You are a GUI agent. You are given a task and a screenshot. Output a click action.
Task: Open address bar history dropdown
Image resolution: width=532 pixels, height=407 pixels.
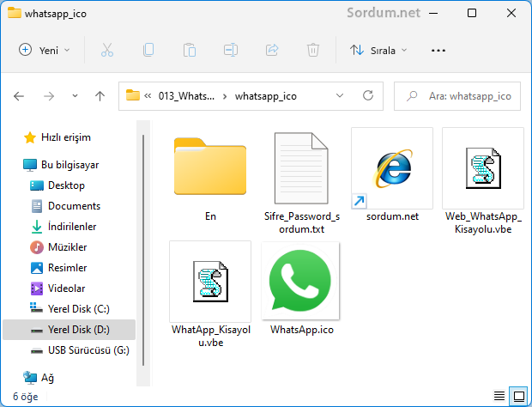(340, 96)
